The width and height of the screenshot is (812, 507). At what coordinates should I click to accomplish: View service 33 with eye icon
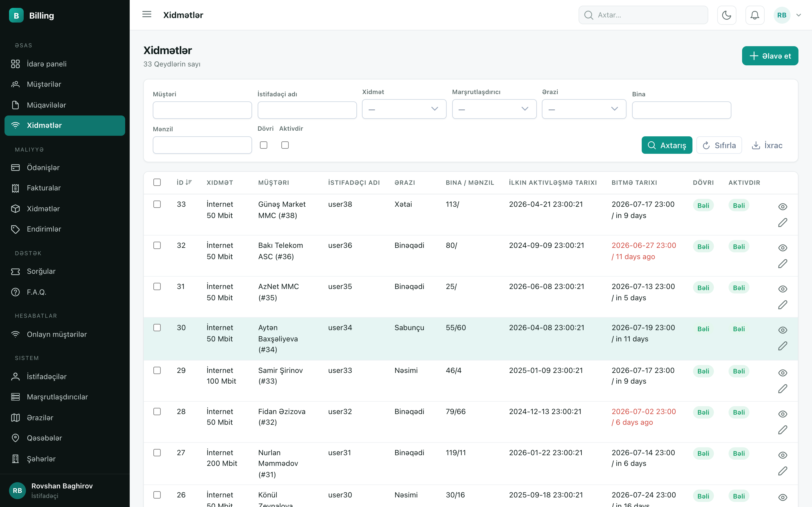pos(782,206)
